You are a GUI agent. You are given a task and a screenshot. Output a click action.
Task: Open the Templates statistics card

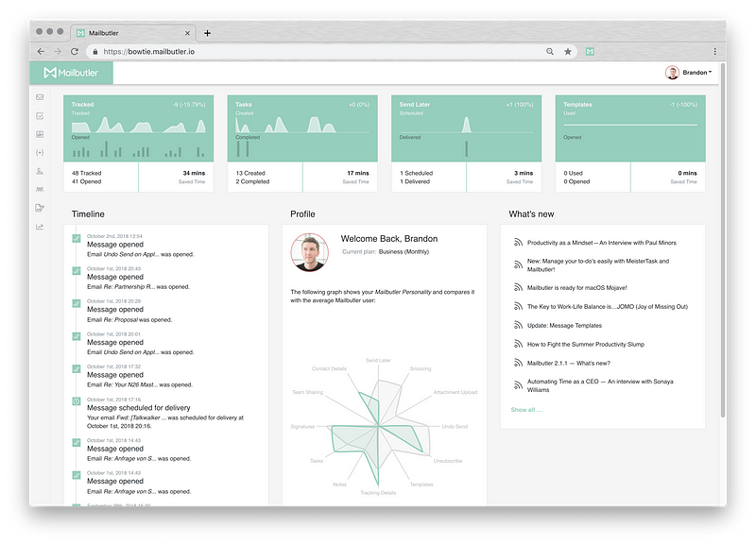630,144
